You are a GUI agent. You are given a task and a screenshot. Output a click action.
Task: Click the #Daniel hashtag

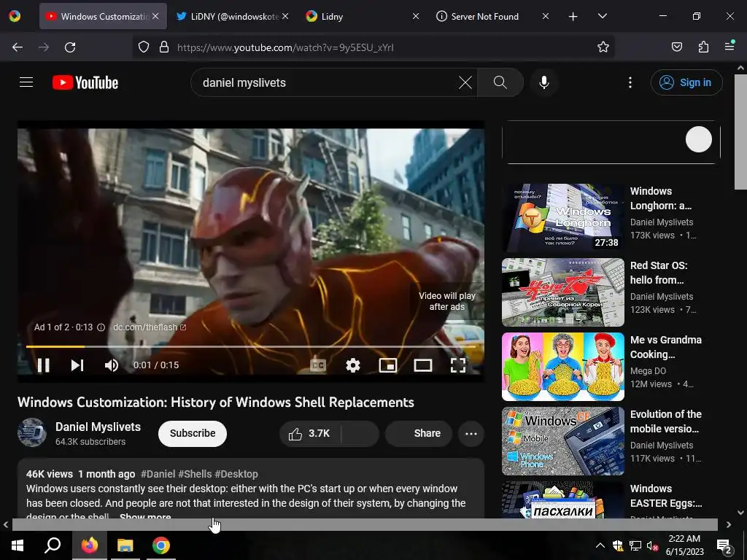(x=158, y=474)
